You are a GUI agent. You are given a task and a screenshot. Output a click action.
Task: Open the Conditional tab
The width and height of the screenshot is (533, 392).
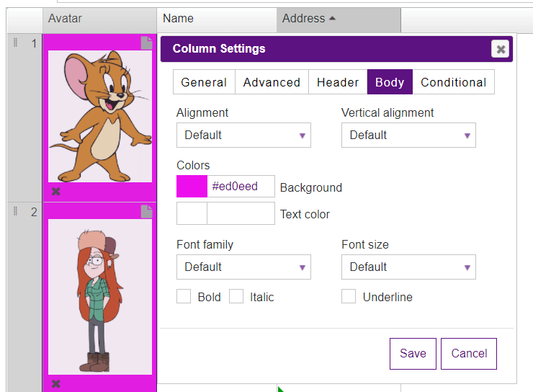click(x=454, y=82)
